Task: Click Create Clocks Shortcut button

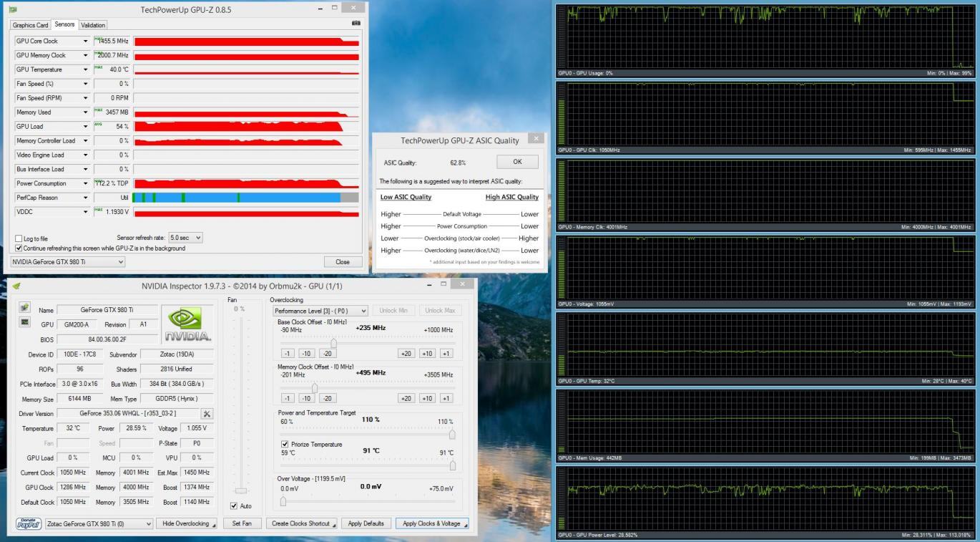Action: coord(303,523)
